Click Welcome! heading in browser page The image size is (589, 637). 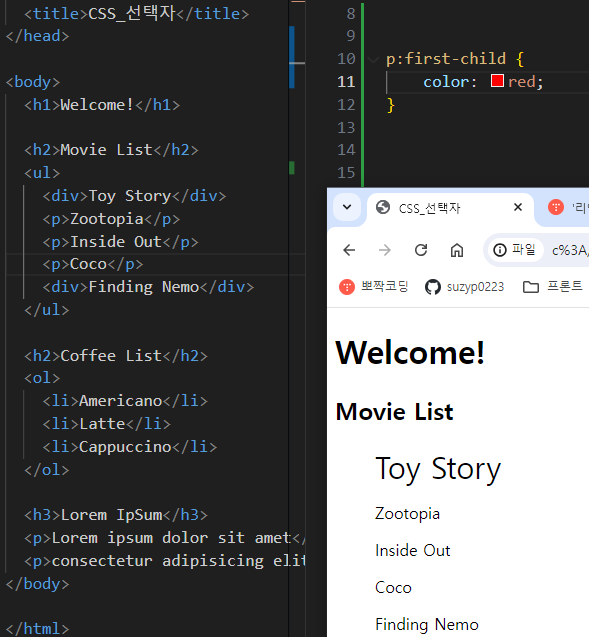pyautogui.click(x=410, y=353)
